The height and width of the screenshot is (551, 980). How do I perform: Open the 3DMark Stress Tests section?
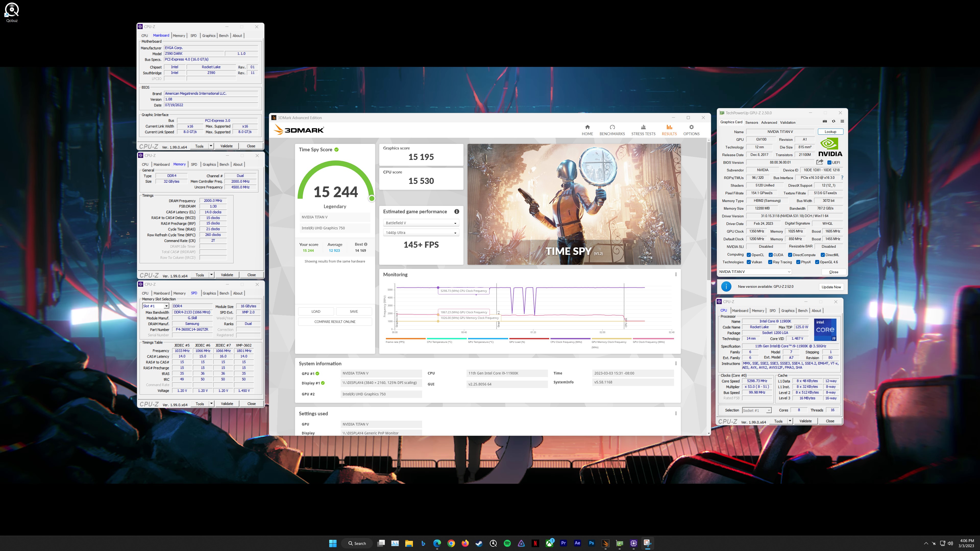tap(643, 130)
